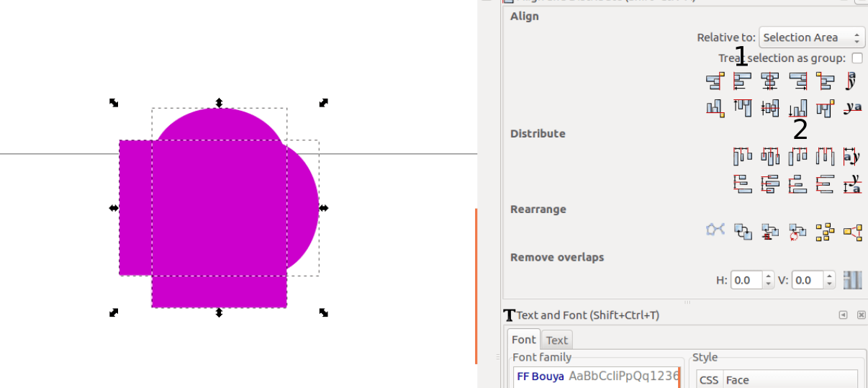Distribute left edges equidistantly
The height and width of the screenshot is (388, 868).
point(742,156)
